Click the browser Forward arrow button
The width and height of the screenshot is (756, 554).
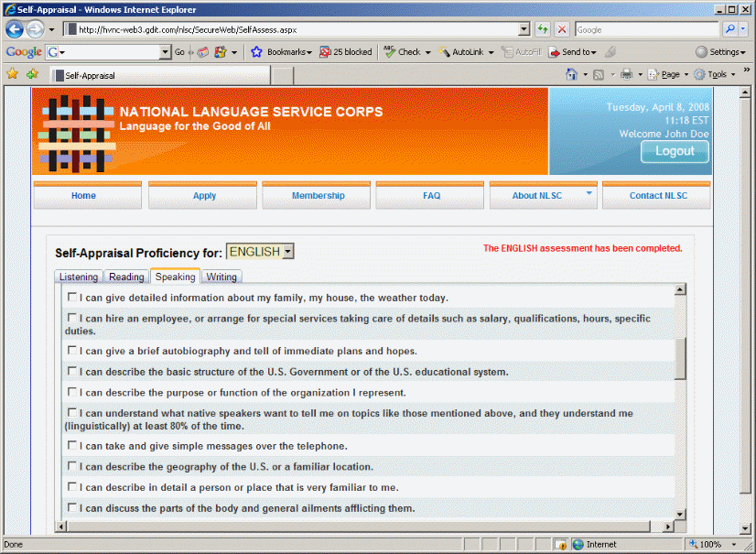click(x=35, y=29)
